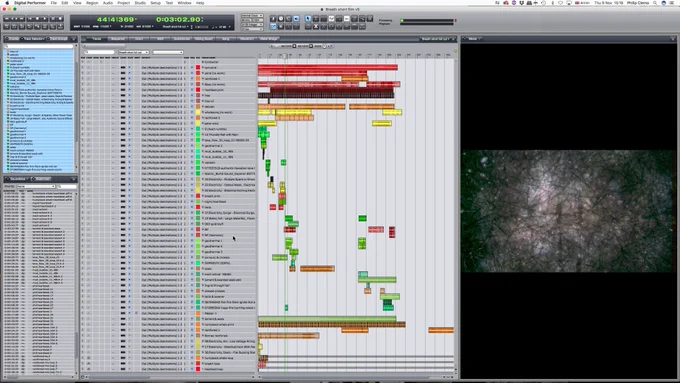Open the Region menu
The image size is (680, 383).
(x=92, y=3)
